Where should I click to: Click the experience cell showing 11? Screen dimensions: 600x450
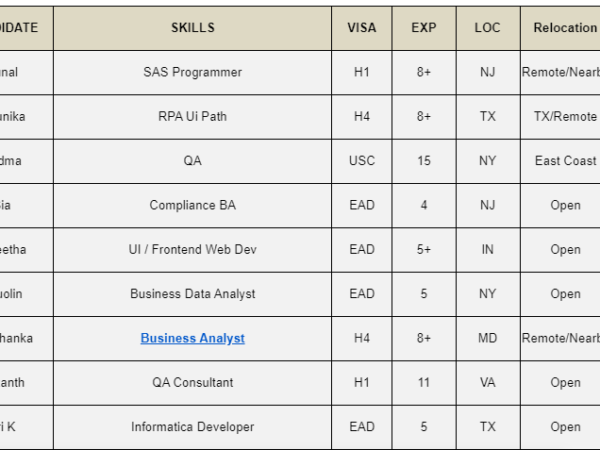[424, 382]
